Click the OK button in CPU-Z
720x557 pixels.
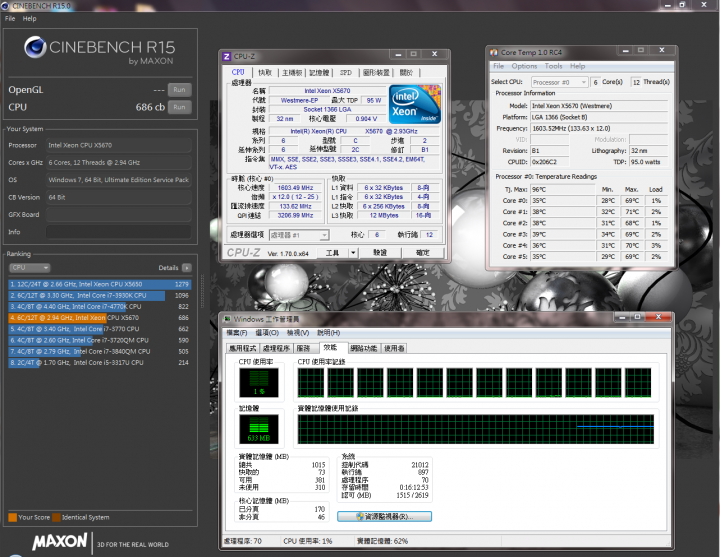click(x=423, y=253)
